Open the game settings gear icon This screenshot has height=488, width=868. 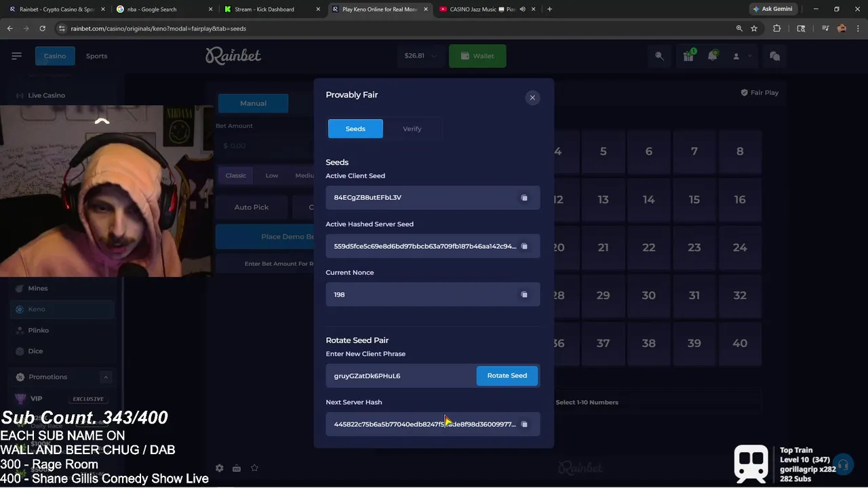219,468
